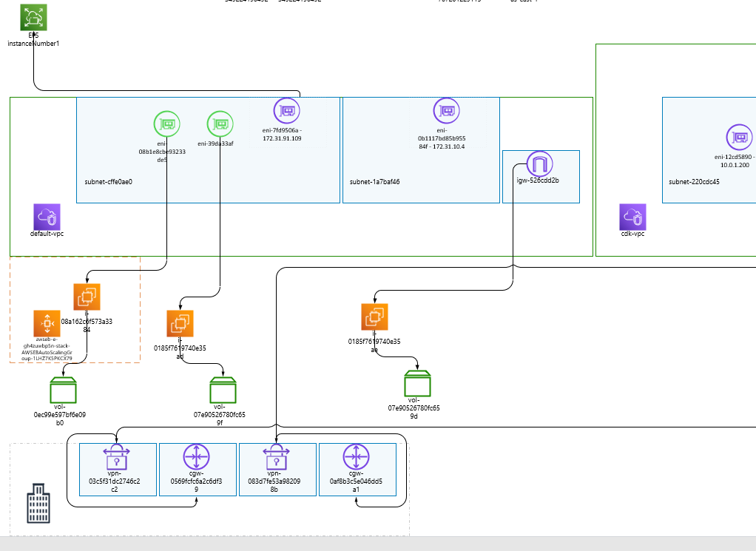The image size is (756, 551).
Task: Select the eni-12cd5890 interface icon
Action: [740, 138]
